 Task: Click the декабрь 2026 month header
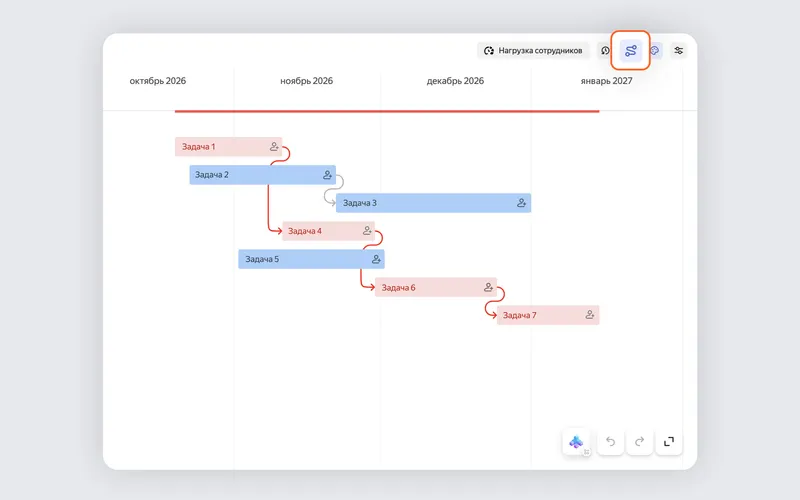(x=455, y=81)
